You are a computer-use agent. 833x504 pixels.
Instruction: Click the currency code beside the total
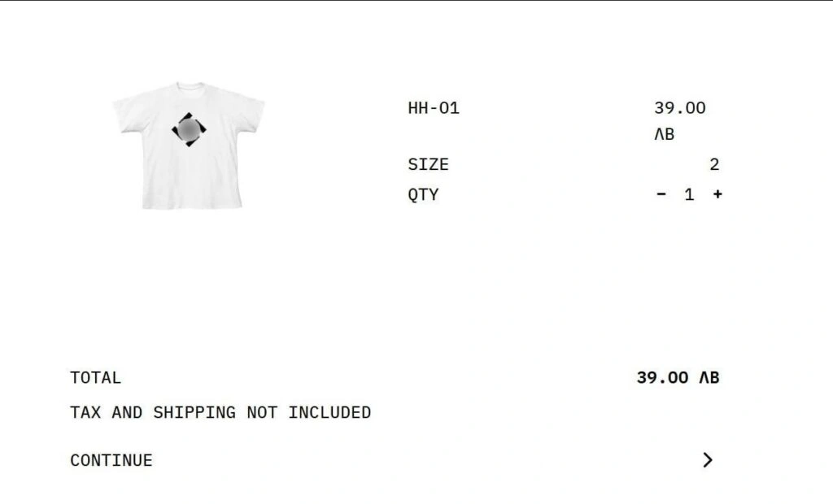click(709, 378)
